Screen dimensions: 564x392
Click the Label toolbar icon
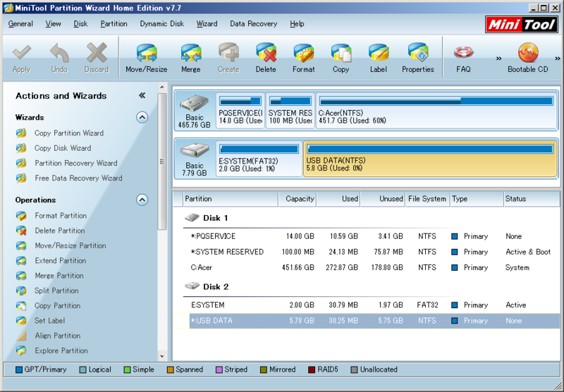point(379,53)
